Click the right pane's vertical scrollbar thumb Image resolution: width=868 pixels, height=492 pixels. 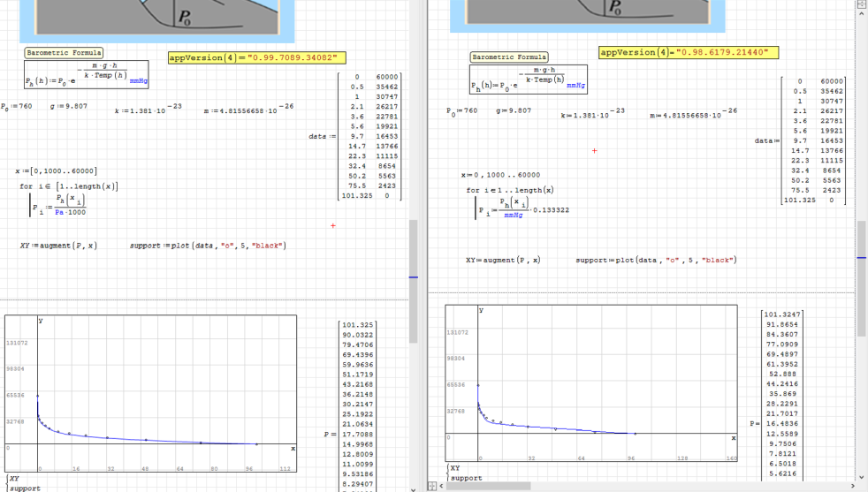tap(862, 278)
